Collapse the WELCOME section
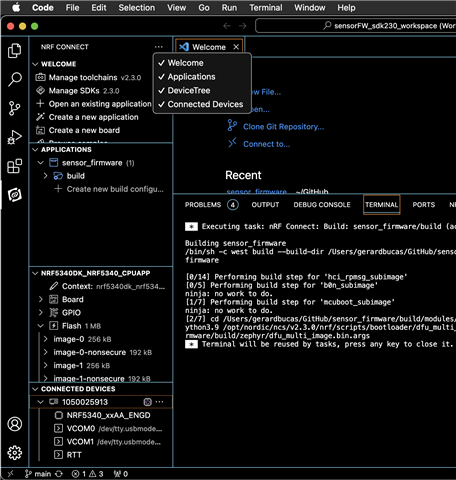The height and width of the screenshot is (480, 456). (35, 64)
